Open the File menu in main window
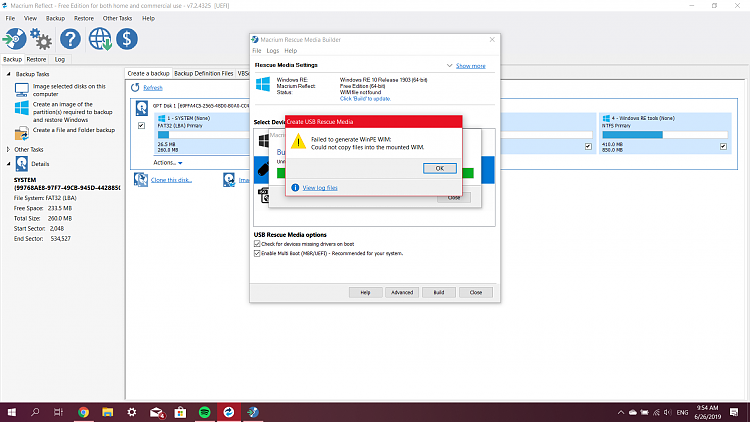 point(10,18)
